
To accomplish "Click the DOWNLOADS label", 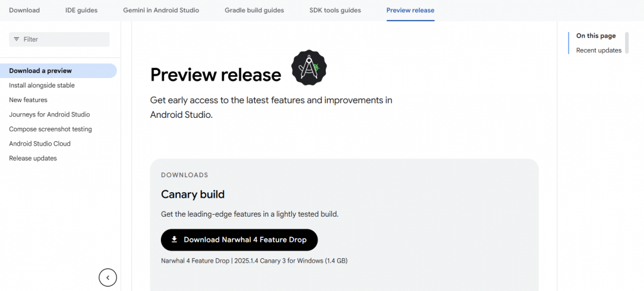I will point(184,175).
